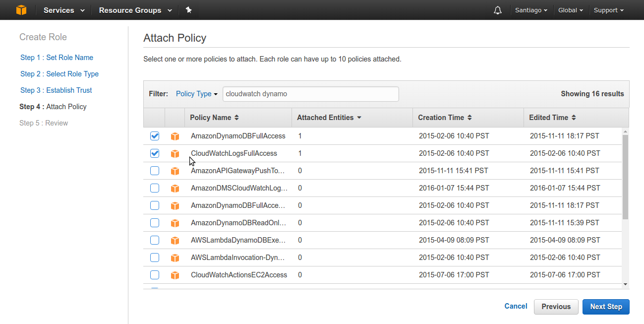Click creation time 2016-01-07 15:44 PST
This screenshot has height=324, width=644.
click(x=454, y=188)
